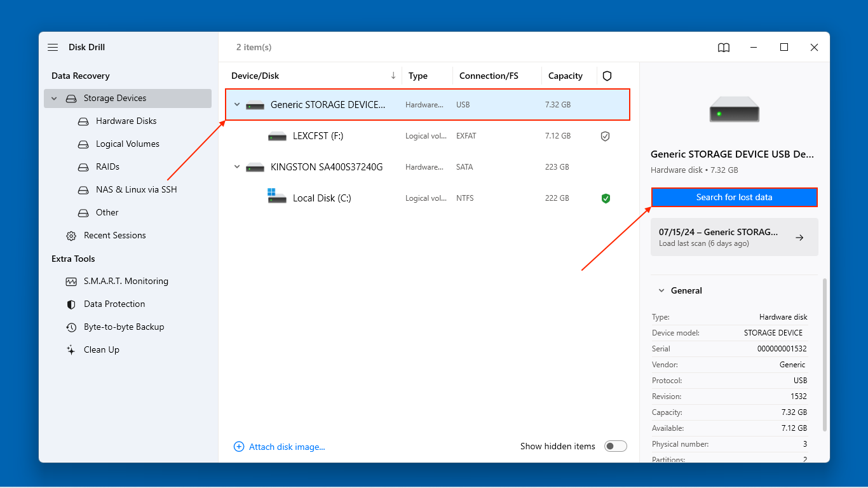The height and width of the screenshot is (488, 868).
Task: Click the NTFS cell
Action: point(465,198)
